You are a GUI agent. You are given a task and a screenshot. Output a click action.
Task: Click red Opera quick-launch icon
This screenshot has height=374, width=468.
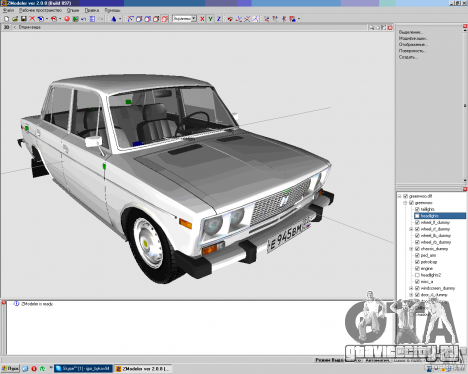pos(34,369)
